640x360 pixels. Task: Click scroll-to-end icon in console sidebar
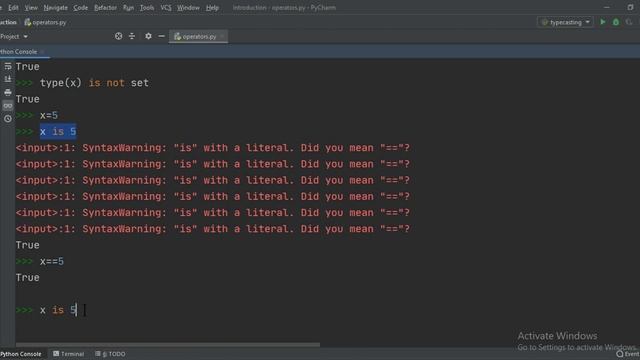coord(8,79)
